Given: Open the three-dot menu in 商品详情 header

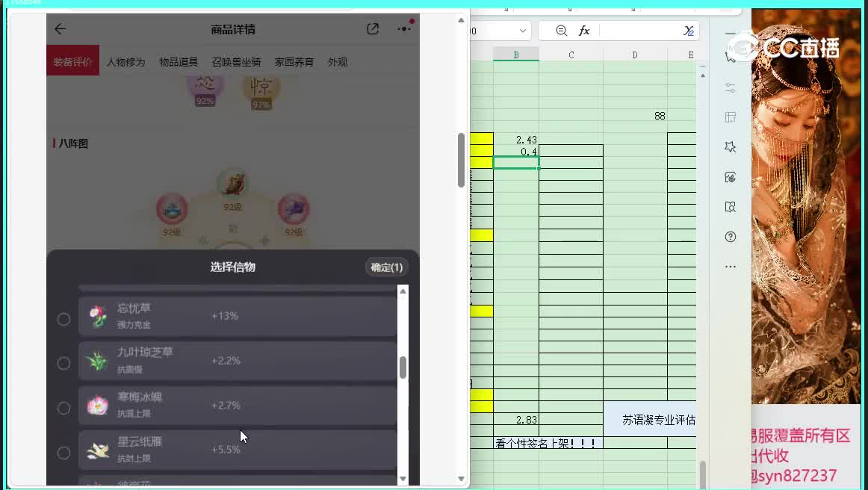Looking at the screenshot, I should (x=404, y=29).
